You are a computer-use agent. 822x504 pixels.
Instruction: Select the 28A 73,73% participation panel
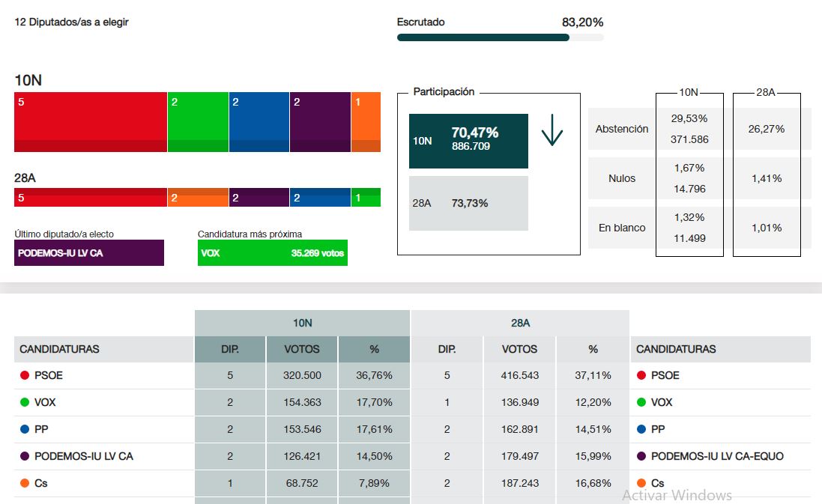[468, 203]
